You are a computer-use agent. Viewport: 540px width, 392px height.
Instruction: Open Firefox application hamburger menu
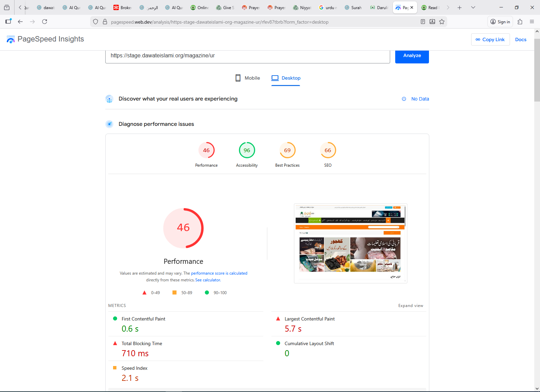(x=532, y=22)
